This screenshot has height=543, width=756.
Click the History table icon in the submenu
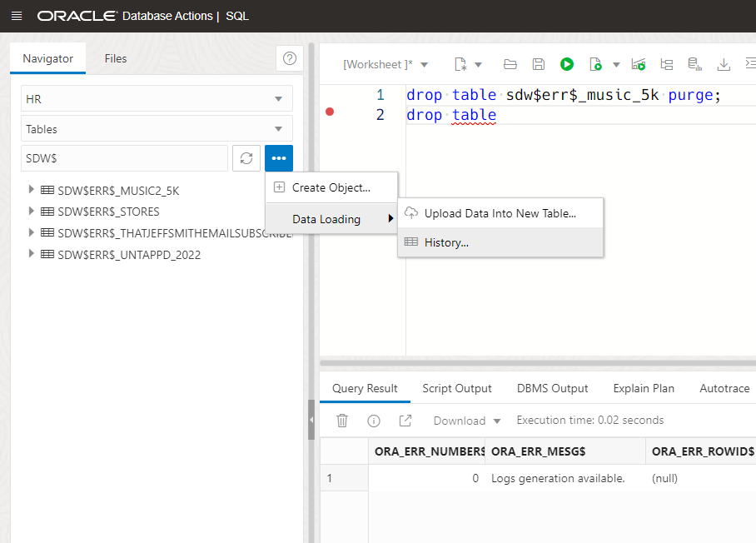410,242
